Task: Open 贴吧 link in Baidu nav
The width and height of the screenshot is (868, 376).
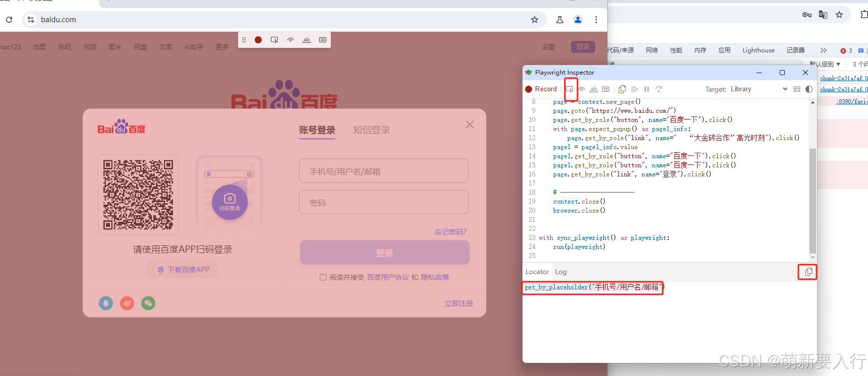Action: click(x=65, y=47)
